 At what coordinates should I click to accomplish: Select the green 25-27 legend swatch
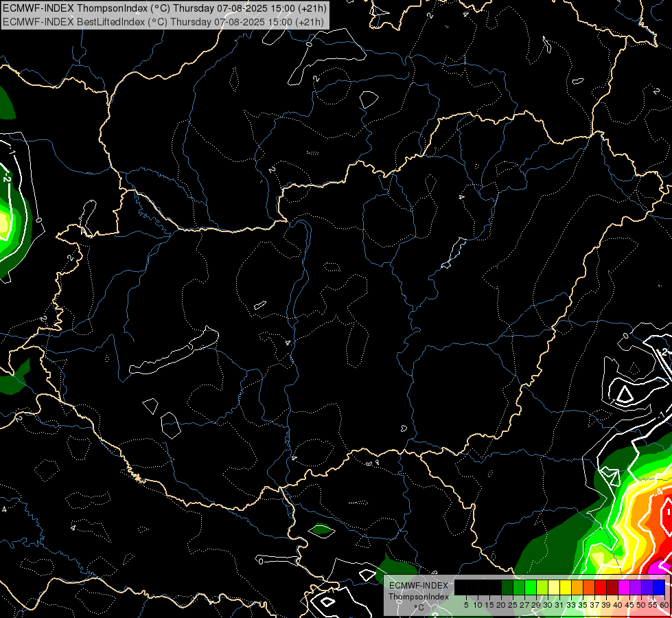tap(519, 587)
